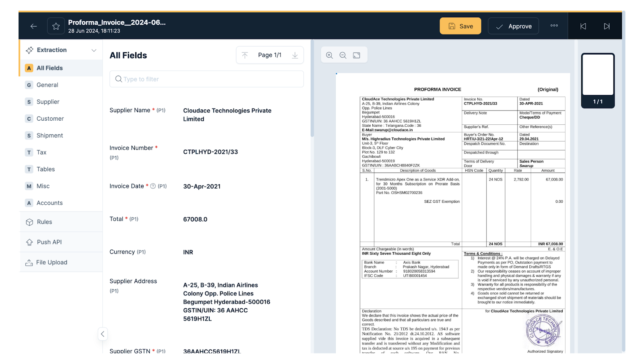644x364 pixels.
Task: Fit the invoice preview to screen
Action: (357, 55)
